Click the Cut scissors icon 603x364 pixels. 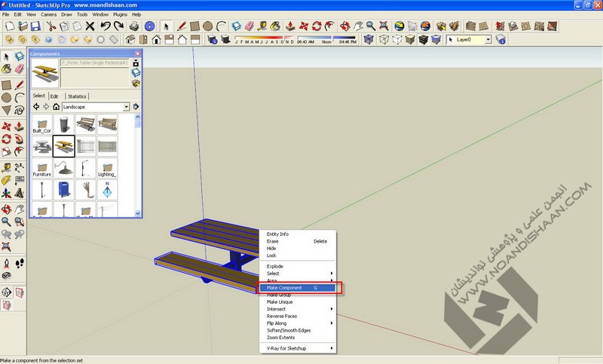52,26
